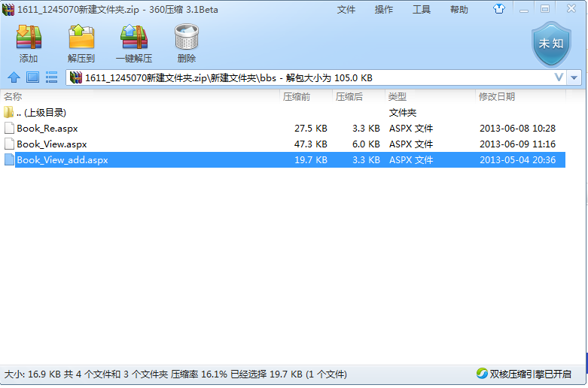Screen dimensions: 588x388
Task: Click the Book_View_add.aspx file icon
Action: [x=9, y=159]
